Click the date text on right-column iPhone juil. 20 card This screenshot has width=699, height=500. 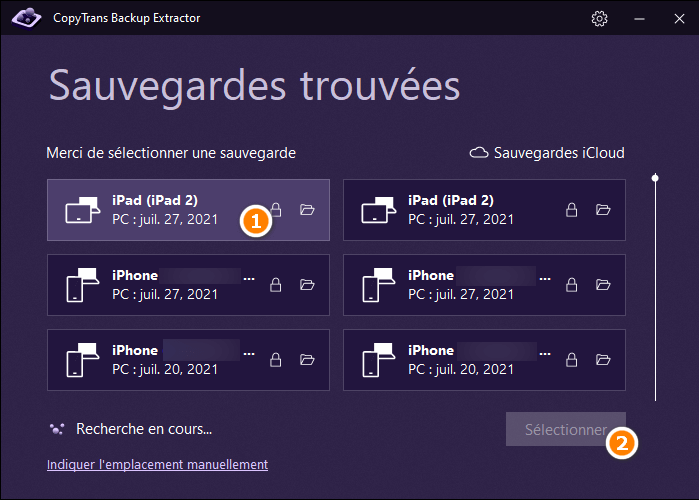click(461, 369)
